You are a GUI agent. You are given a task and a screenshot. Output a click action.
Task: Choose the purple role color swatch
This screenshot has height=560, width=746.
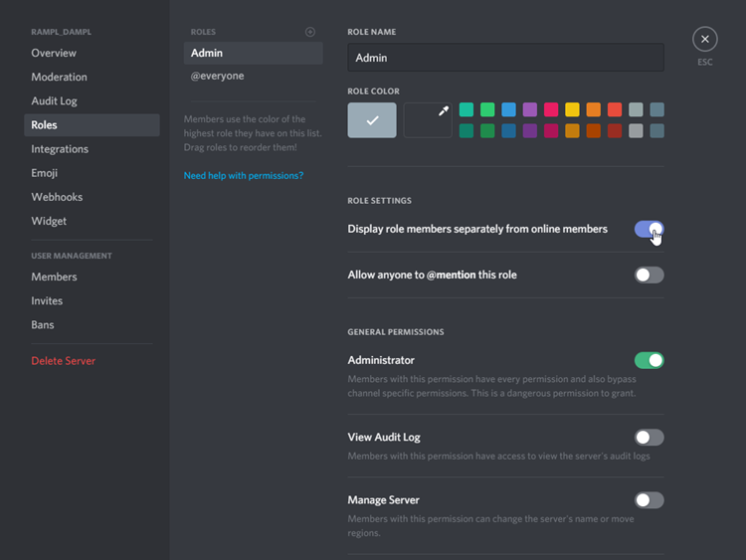(x=529, y=109)
